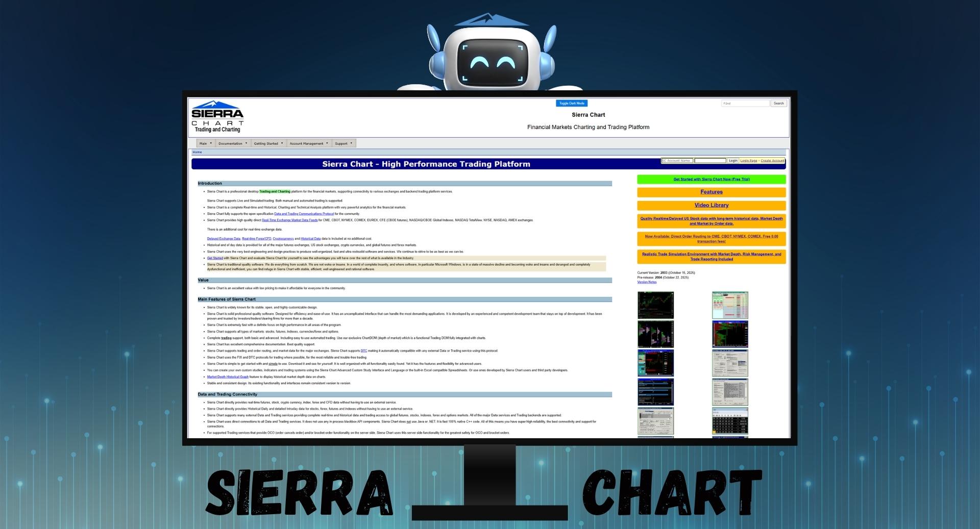
Task: Open the volume profile chart thumbnail
Action: tap(655, 334)
